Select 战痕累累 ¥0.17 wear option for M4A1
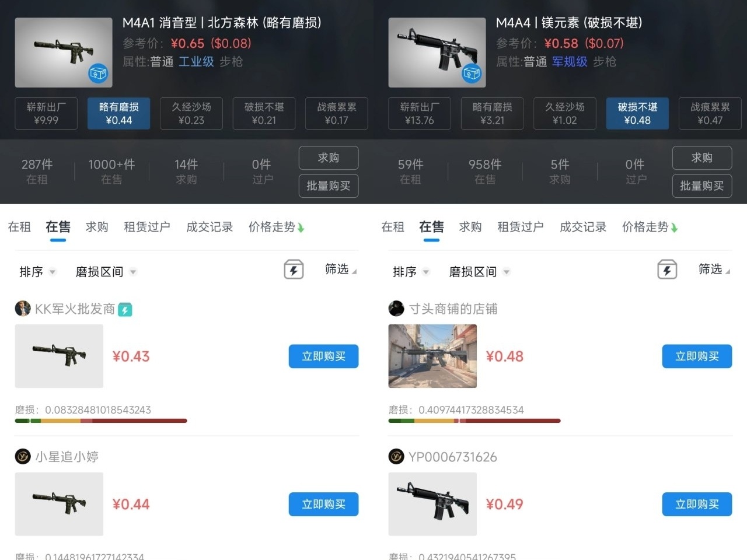 pos(337,113)
